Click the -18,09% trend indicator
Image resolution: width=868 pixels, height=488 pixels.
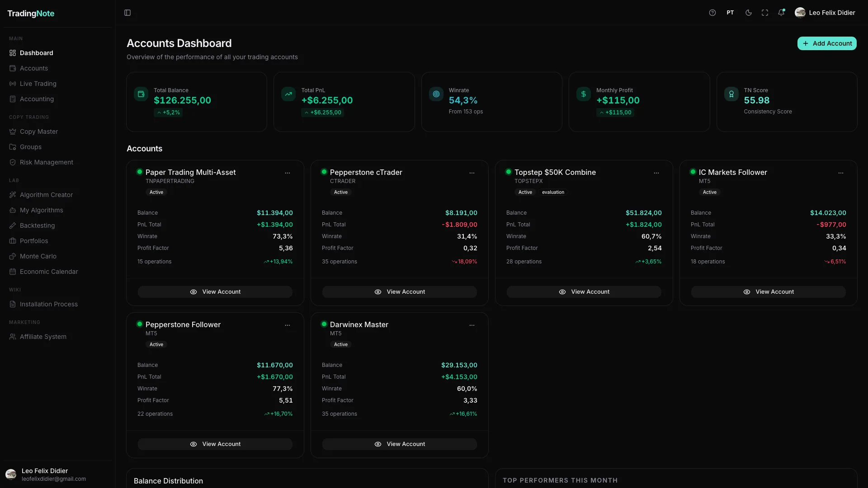point(464,262)
